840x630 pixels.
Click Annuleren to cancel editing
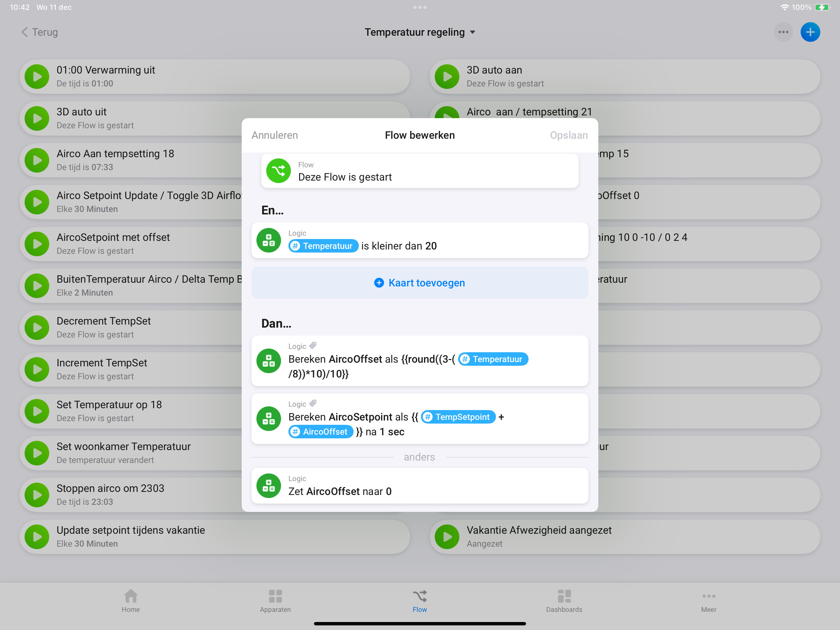point(275,135)
